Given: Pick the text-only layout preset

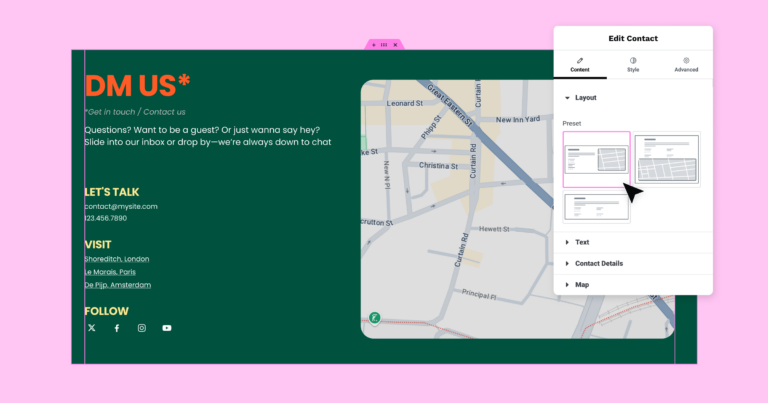Looking at the screenshot, I should pos(596,207).
